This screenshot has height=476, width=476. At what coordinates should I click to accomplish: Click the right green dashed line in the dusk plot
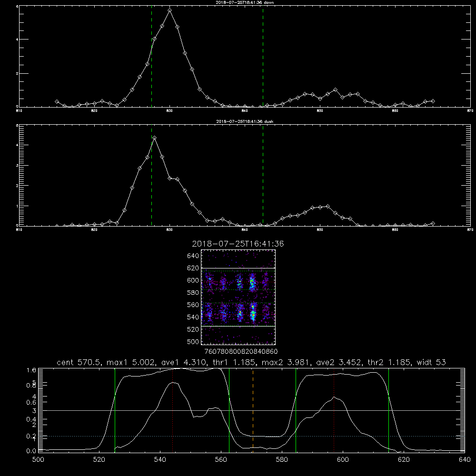[263, 175]
